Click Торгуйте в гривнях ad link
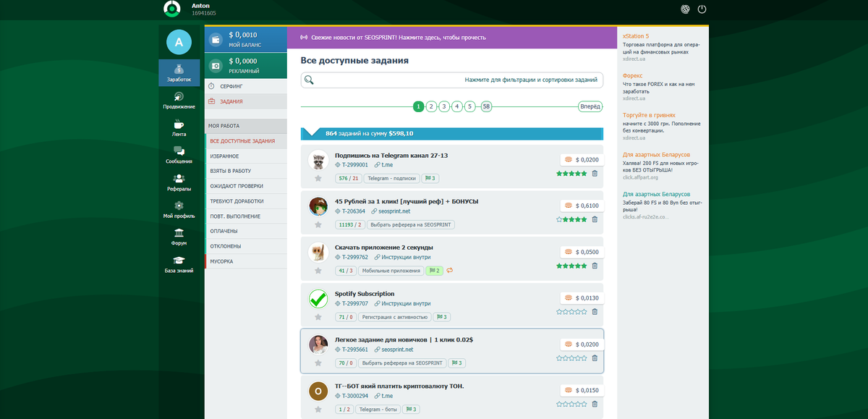The width and height of the screenshot is (868, 419). point(650,115)
